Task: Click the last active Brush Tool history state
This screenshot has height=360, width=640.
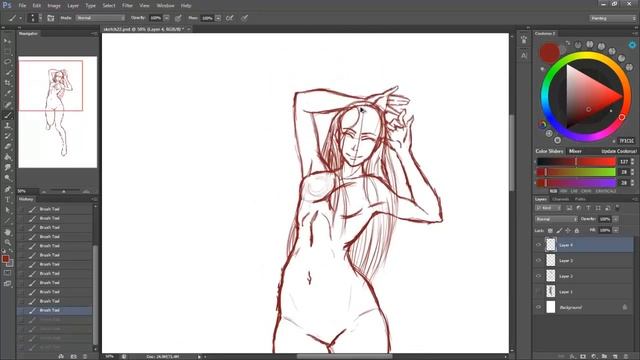Action: [x=54, y=310]
